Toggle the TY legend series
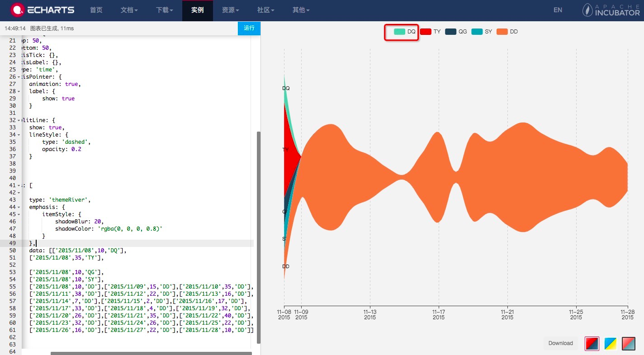This screenshot has height=355, width=644. click(x=431, y=32)
